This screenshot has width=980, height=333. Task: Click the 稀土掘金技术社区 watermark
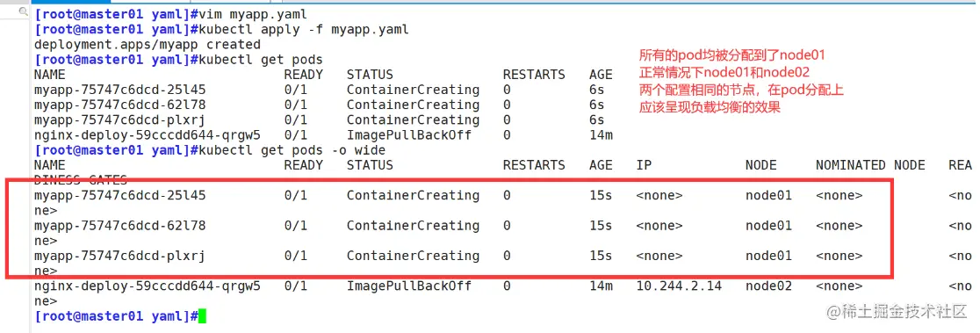tap(897, 312)
